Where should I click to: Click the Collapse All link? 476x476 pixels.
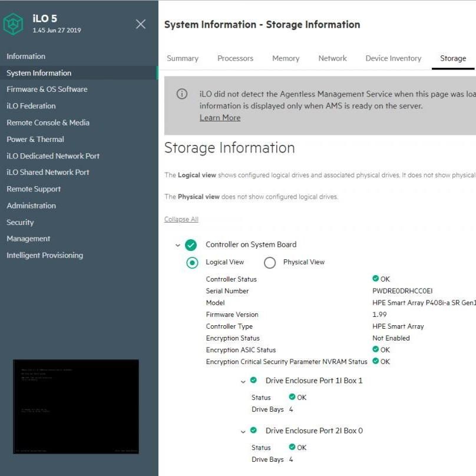coord(181,219)
